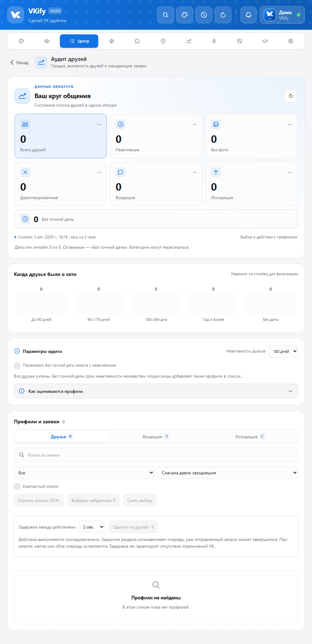
Task: Focus the Поиск по имени field
Action: point(156,455)
